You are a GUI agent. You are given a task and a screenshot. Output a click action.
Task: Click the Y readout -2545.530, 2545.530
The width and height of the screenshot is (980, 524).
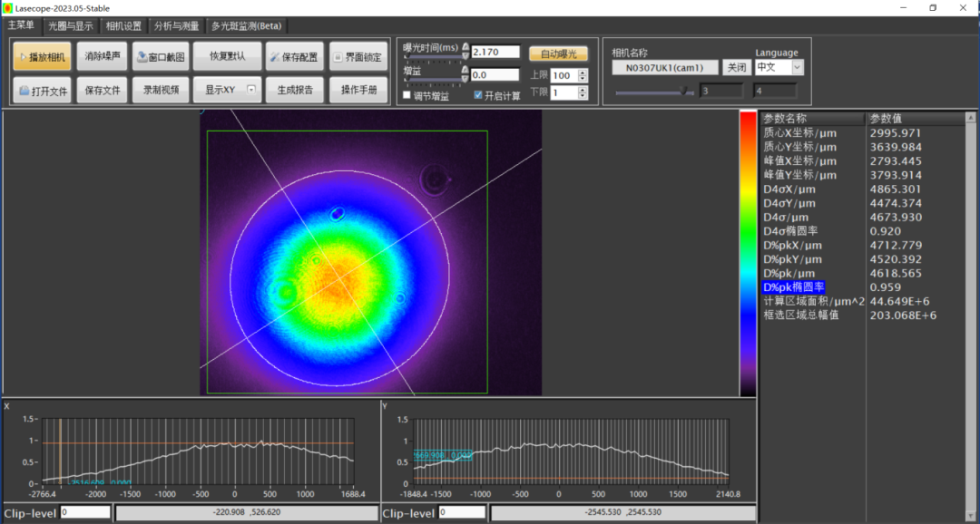pos(622,513)
